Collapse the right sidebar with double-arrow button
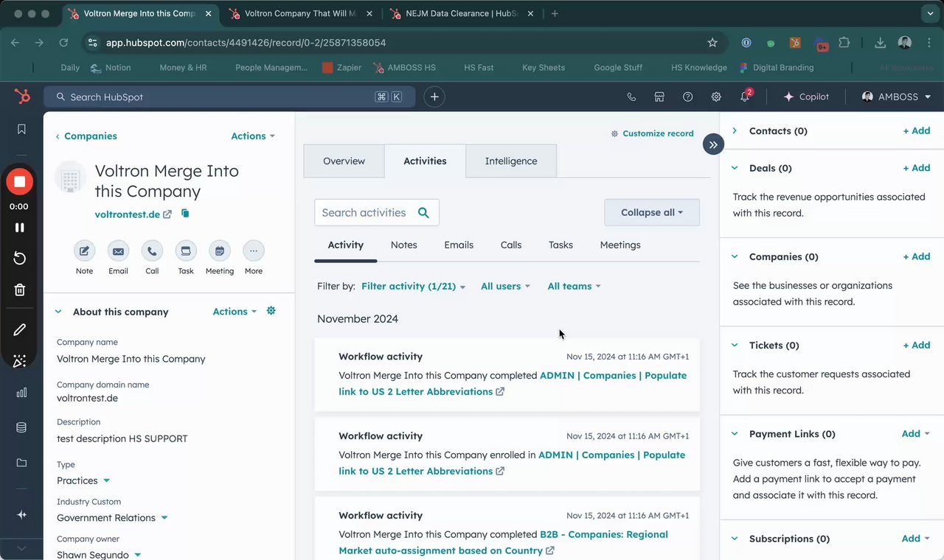This screenshot has width=944, height=560. point(713,144)
